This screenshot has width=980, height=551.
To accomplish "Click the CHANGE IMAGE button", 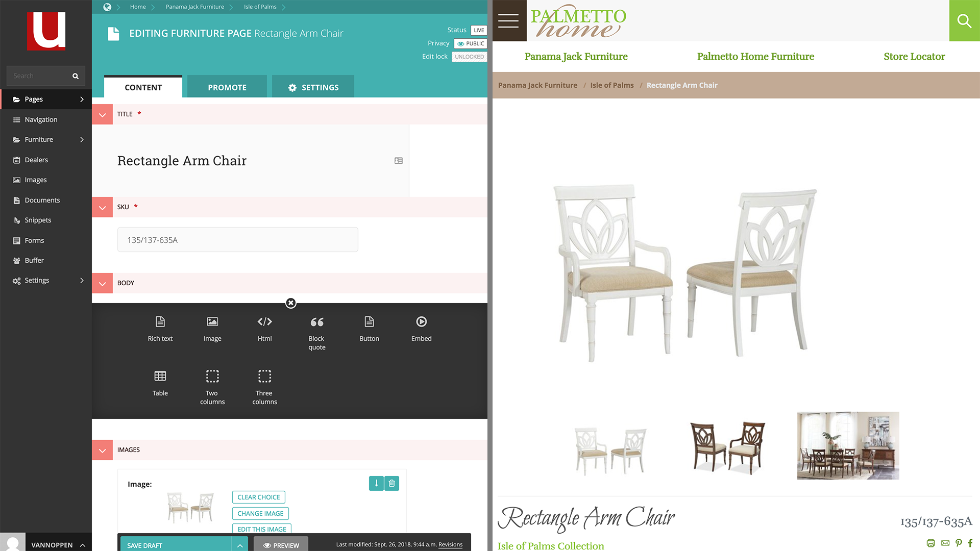I will (x=259, y=513).
